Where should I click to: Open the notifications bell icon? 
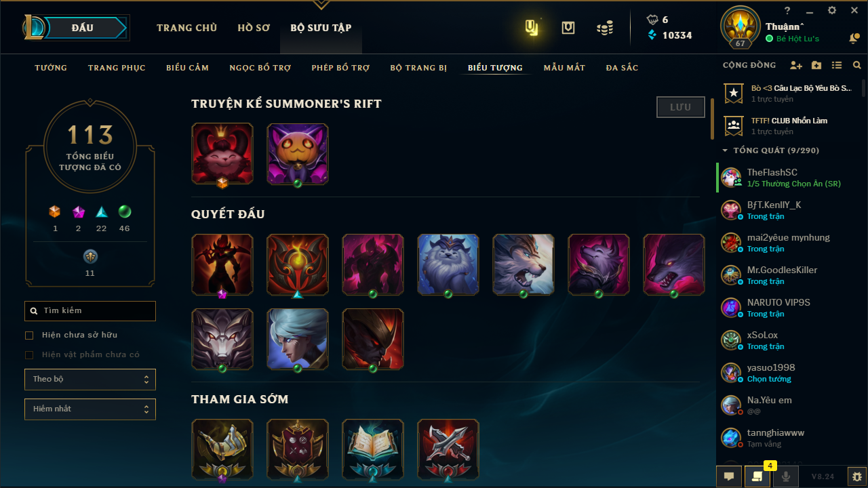point(854,39)
